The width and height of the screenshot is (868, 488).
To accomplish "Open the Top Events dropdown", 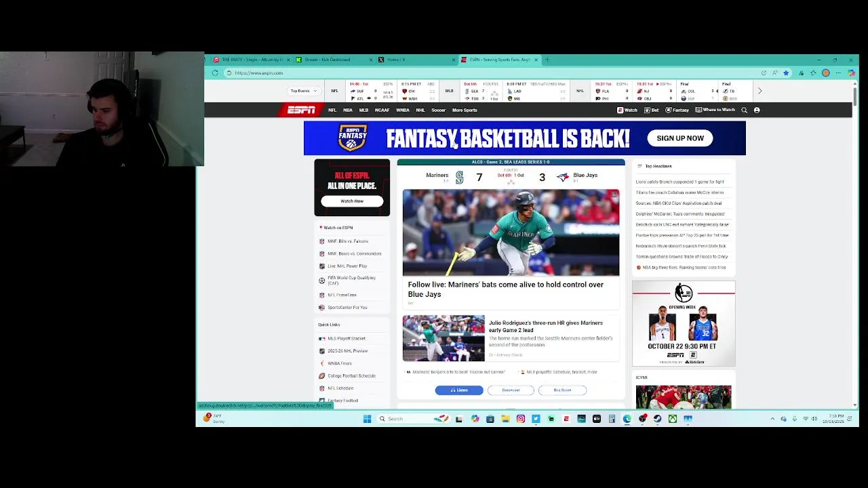I will coord(303,91).
